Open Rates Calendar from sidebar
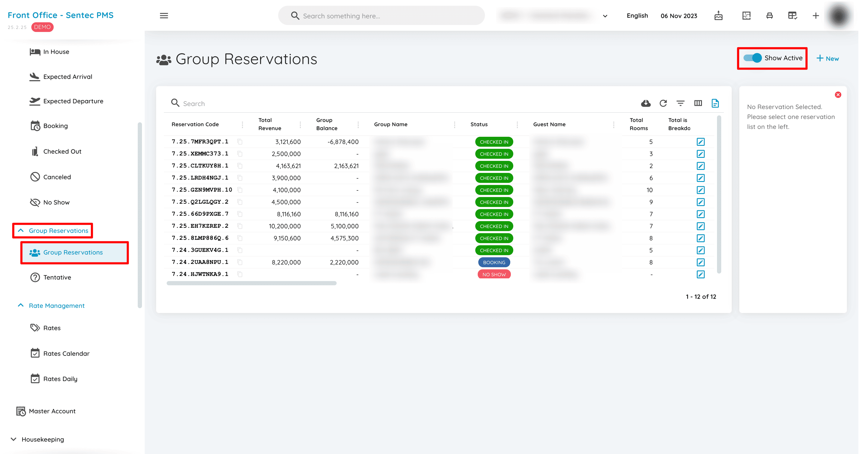 tap(60, 353)
